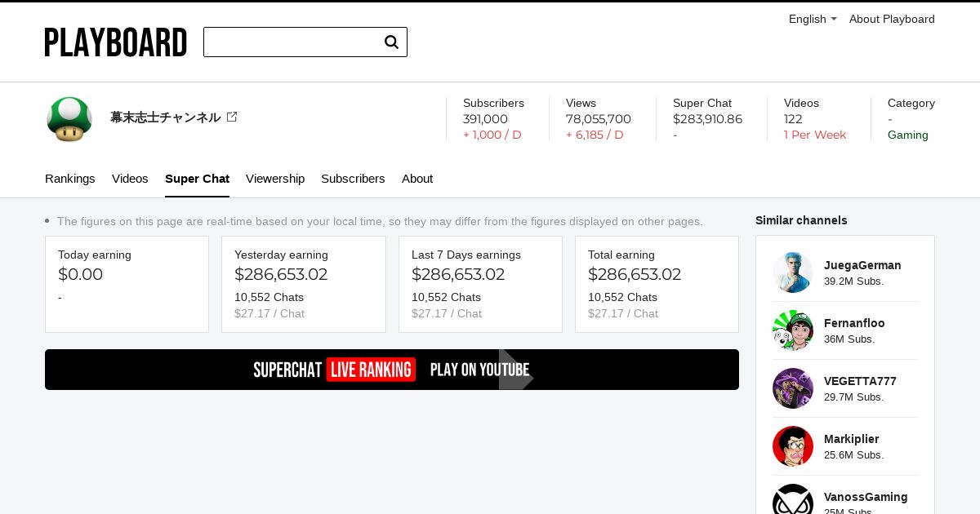Click the real-time figures notice text
This screenshot has width=980, height=514.
(x=380, y=221)
